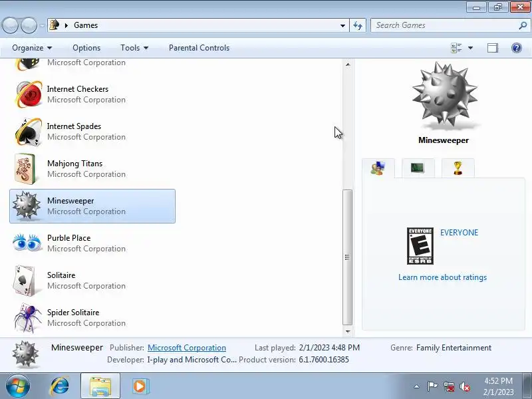Image resolution: width=532 pixels, height=399 pixels.
Task: Click the product version 6.1.7600.16385 value
Action: (324, 360)
